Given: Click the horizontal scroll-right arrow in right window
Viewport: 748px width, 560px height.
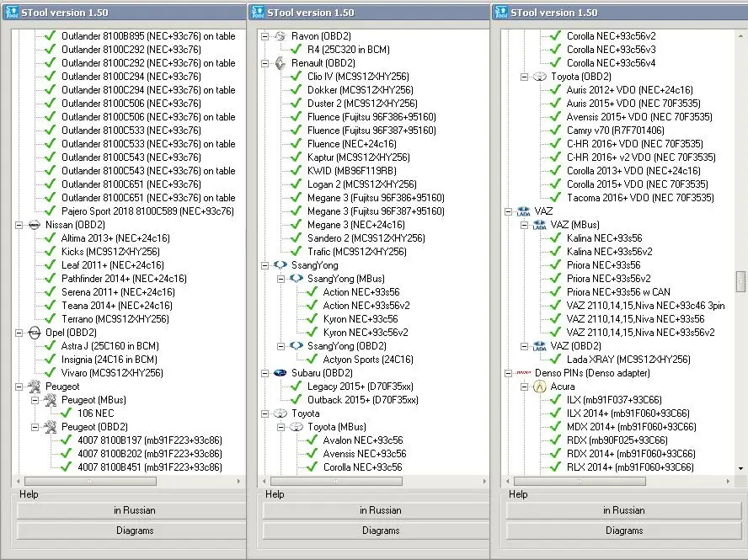Looking at the screenshot, I should click(728, 482).
